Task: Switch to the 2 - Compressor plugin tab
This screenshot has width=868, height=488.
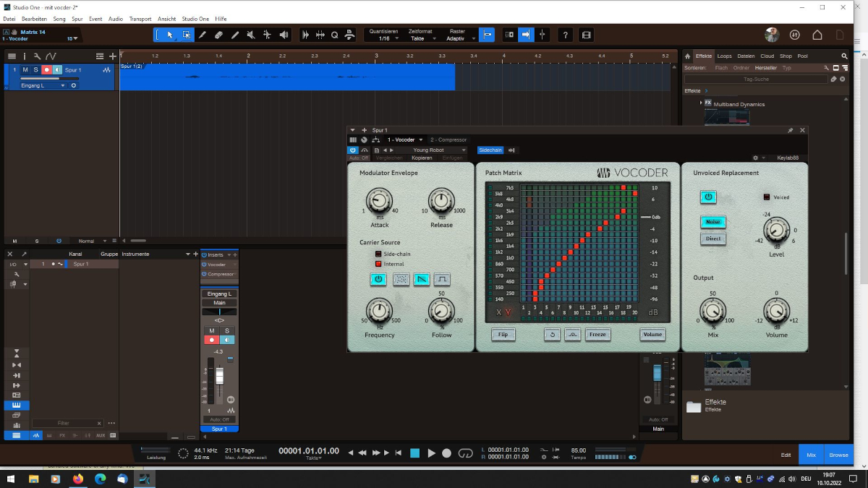Action: (448, 140)
